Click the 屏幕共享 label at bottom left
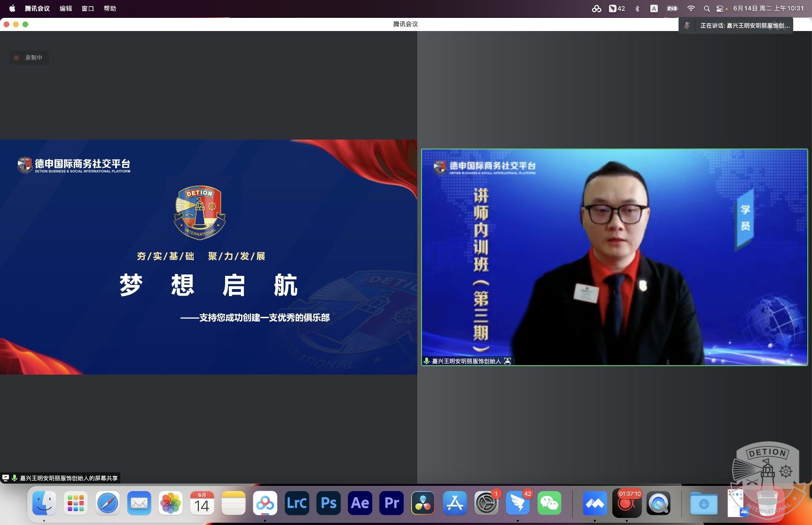The width and height of the screenshot is (812, 525). pyautogui.click(x=69, y=478)
